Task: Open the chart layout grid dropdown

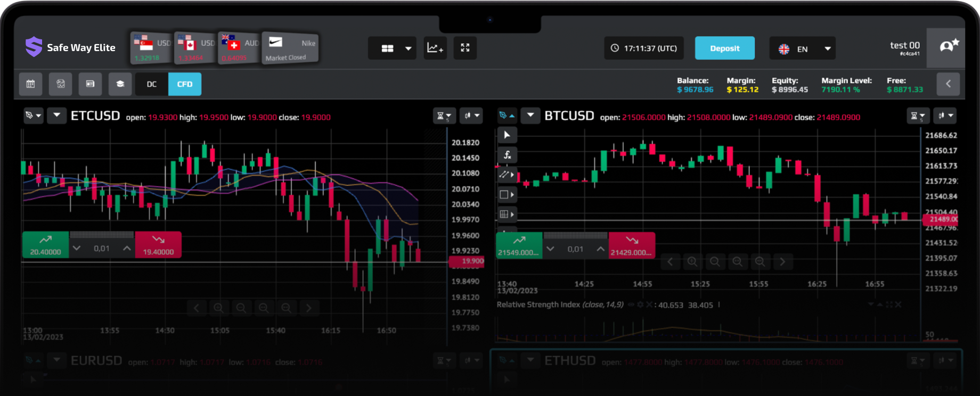Action: pos(393,48)
